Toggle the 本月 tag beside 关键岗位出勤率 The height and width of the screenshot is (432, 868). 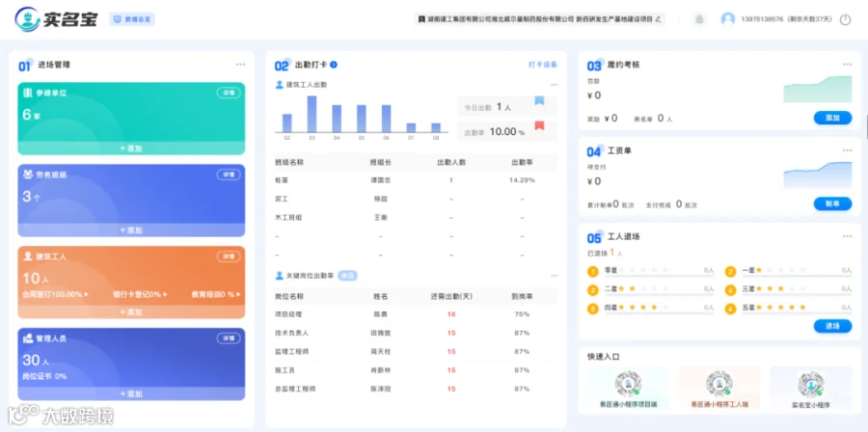pyautogui.click(x=347, y=276)
